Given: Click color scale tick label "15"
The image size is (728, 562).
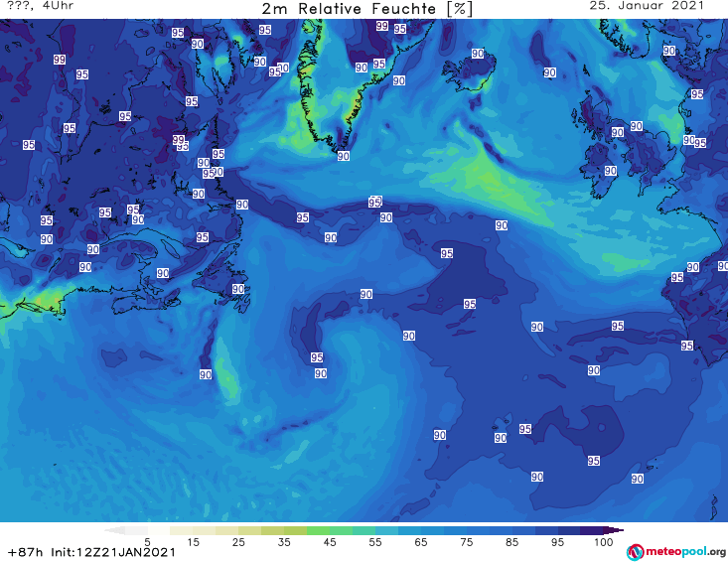Looking at the screenshot, I should (x=193, y=542).
